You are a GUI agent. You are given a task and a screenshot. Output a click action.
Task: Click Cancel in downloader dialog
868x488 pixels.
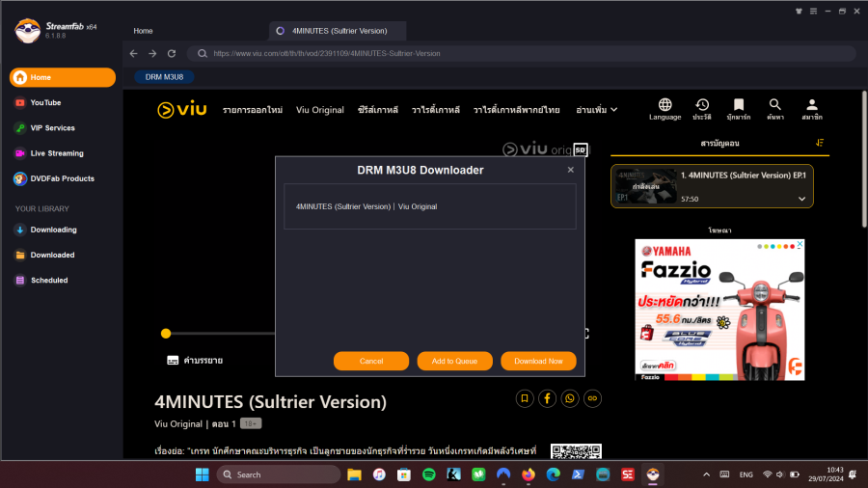tap(371, 361)
